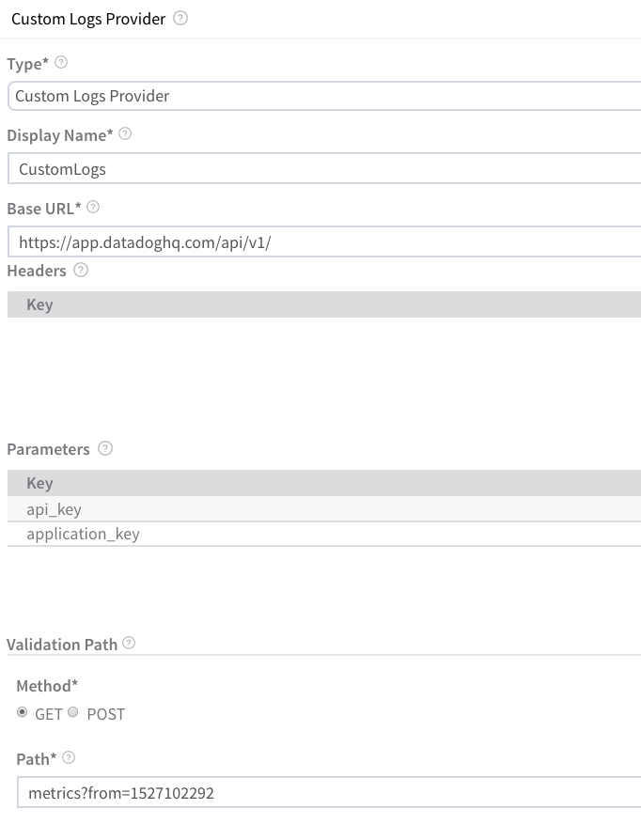Show help for the Path field
The height and width of the screenshot is (840, 641).
pyautogui.click(x=69, y=758)
